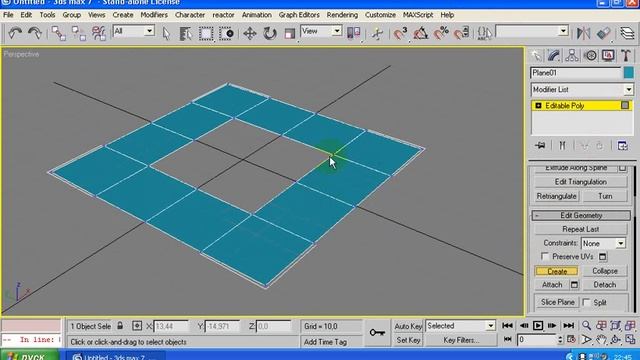The image size is (640, 360).
Task: Click the Undo arrow icon
Action: 15,33
